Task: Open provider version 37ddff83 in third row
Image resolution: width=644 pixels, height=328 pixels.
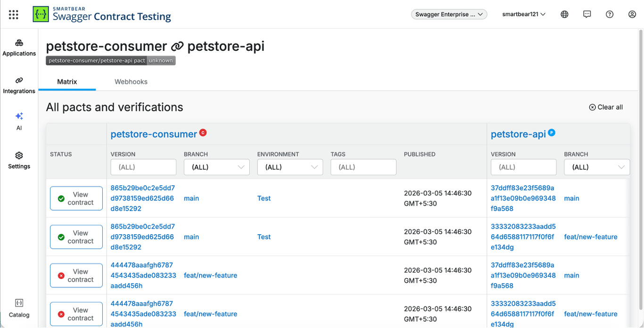Action: click(523, 276)
